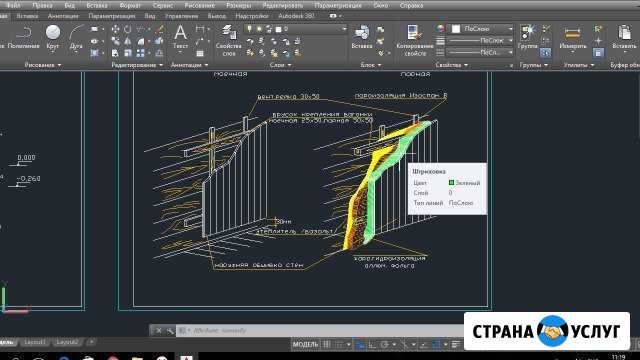Switch to the Layout1 tab
Image resolution: width=640 pixels, height=360 pixels.
[x=35, y=342]
